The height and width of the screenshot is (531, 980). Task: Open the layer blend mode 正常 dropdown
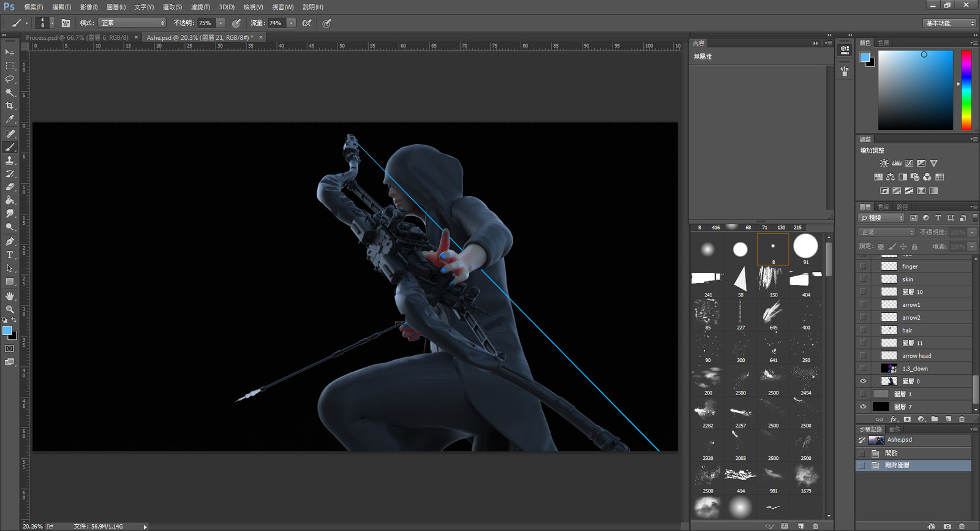886,232
